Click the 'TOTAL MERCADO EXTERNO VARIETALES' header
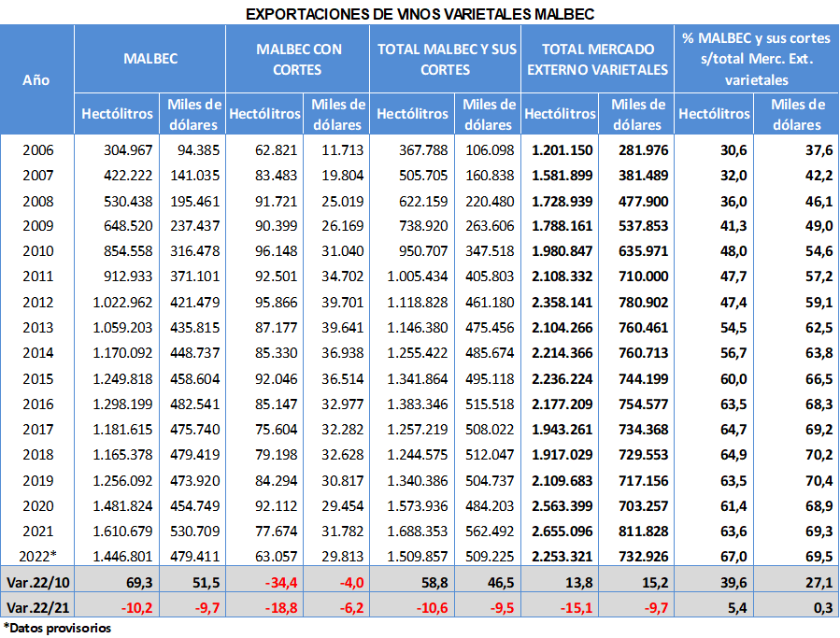Image resolution: width=840 pixels, height=638 pixels. click(x=597, y=59)
